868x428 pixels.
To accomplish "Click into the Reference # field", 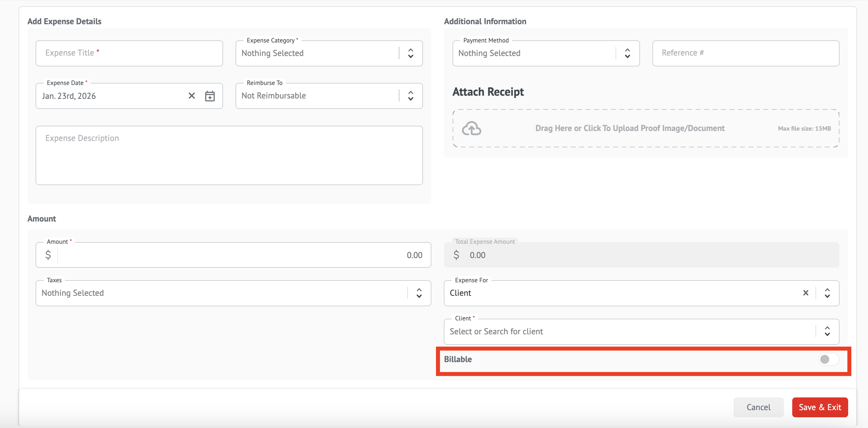I will point(745,53).
